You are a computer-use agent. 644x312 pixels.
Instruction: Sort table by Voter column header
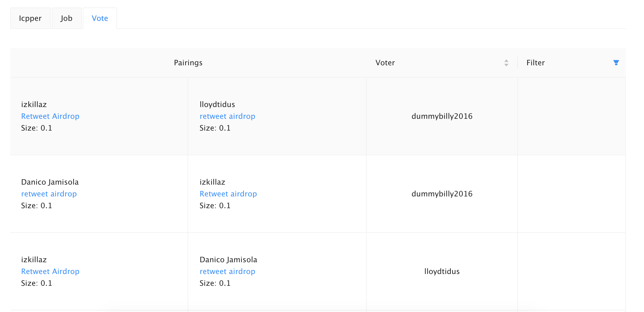(385, 63)
